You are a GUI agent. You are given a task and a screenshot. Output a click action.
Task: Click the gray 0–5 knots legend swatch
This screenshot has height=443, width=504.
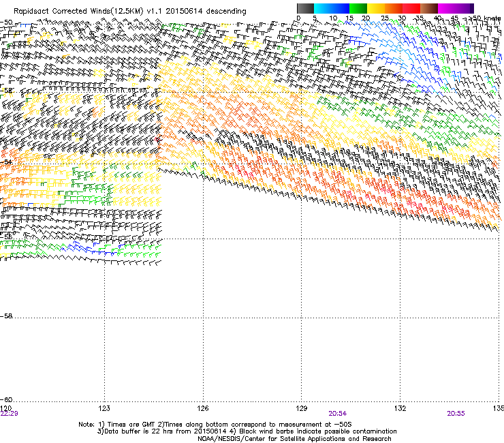pyautogui.click(x=305, y=8)
